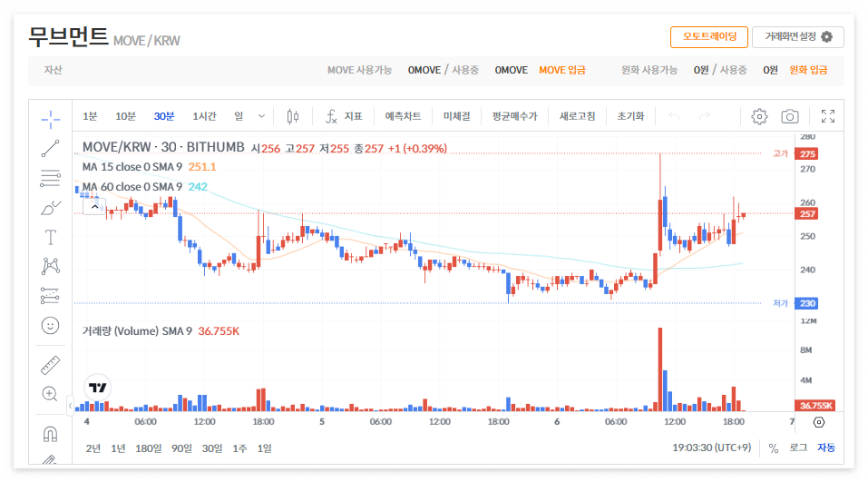The height and width of the screenshot is (482, 868).
Task: Enter fullscreen chart mode
Action: coord(828,116)
